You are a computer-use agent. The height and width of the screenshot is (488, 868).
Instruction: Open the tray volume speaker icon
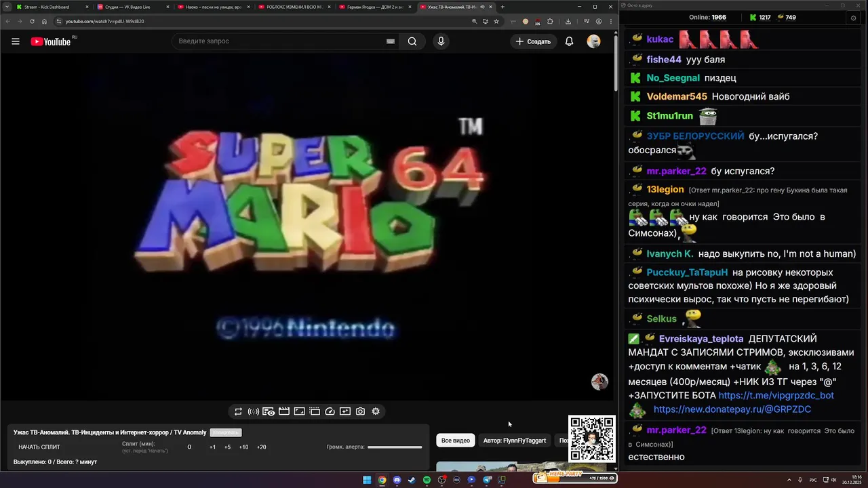833,480
